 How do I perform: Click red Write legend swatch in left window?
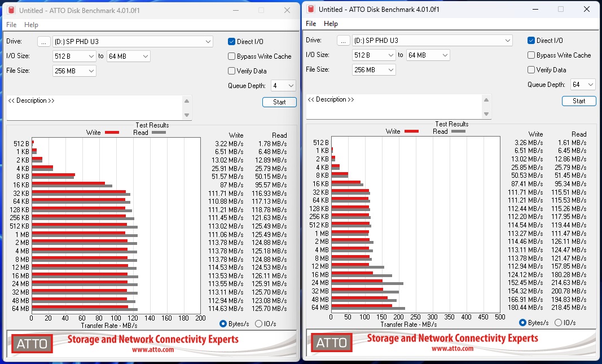[x=112, y=133]
